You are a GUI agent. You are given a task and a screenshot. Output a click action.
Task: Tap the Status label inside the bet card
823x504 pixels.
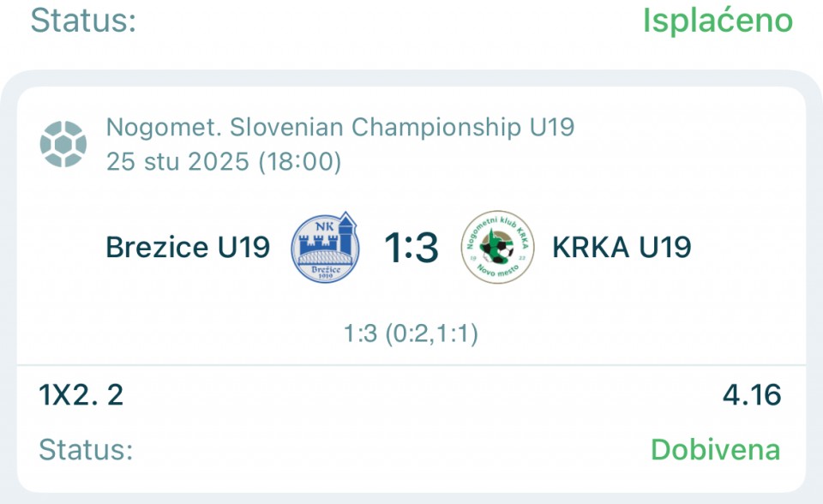coord(86,449)
